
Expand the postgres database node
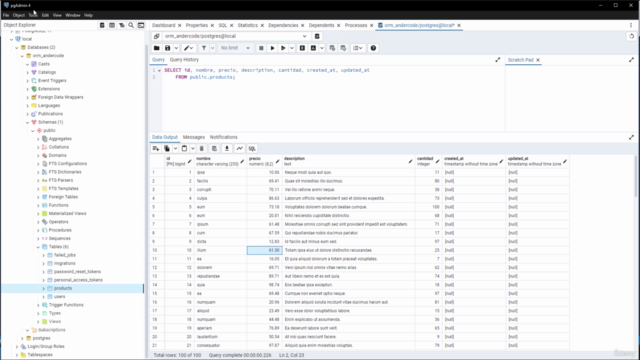click(x=22, y=338)
